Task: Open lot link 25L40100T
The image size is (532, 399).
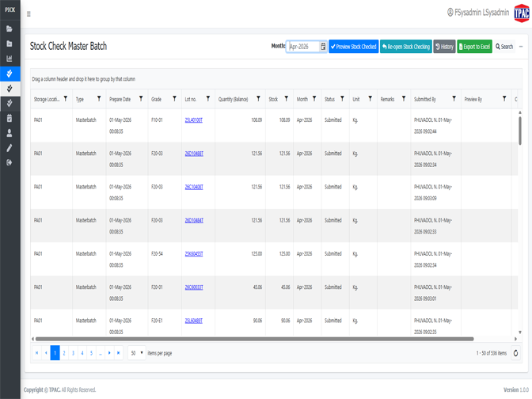Action: pos(194,120)
